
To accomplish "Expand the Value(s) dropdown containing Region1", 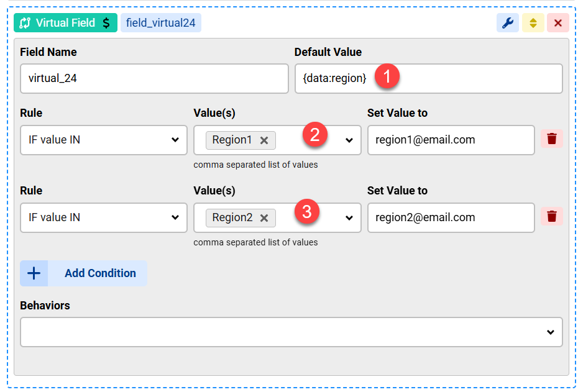I will [349, 140].
